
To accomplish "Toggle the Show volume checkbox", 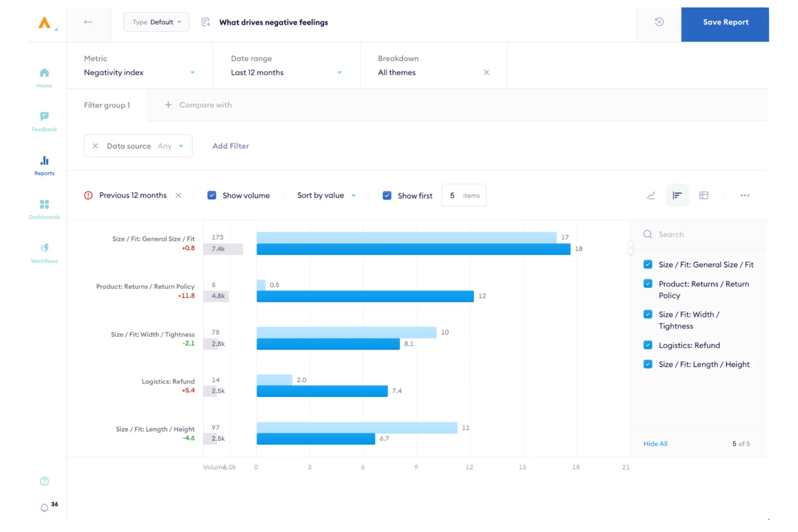I will (x=211, y=195).
